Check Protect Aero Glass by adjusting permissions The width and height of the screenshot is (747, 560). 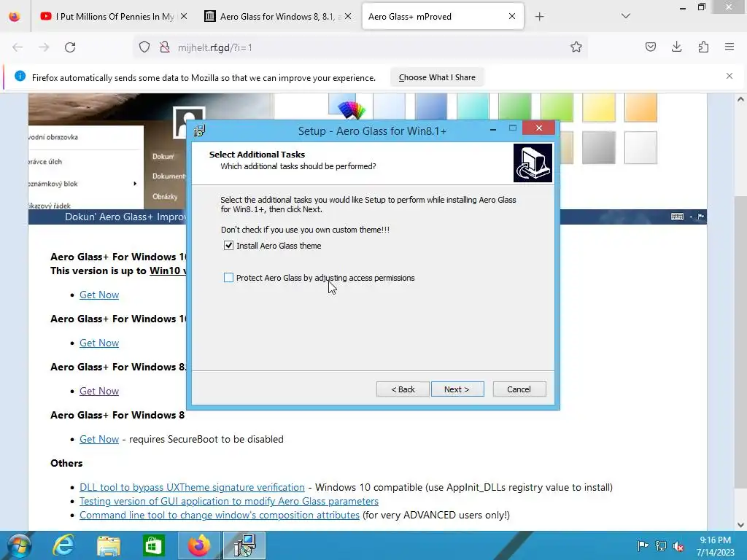pyautogui.click(x=228, y=278)
